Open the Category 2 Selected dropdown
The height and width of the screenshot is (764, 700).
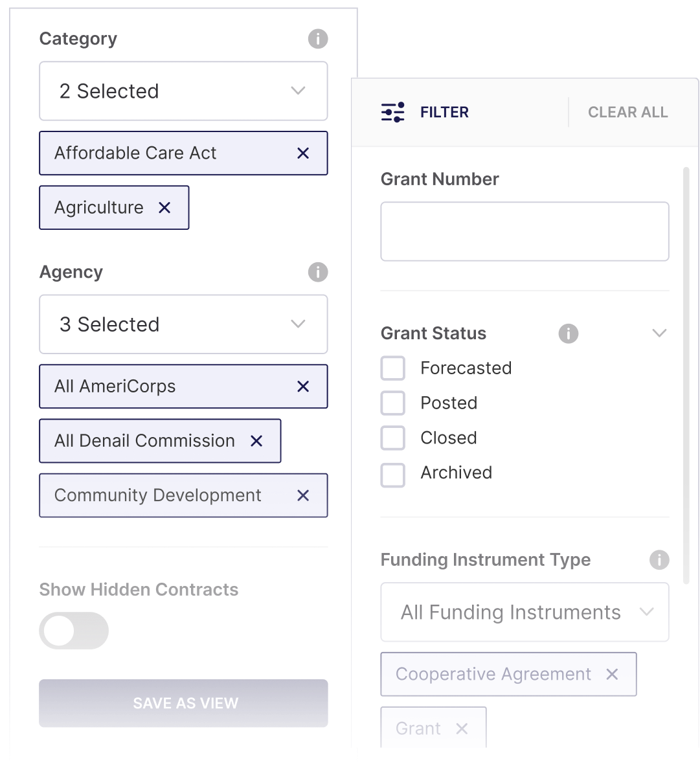point(183,91)
